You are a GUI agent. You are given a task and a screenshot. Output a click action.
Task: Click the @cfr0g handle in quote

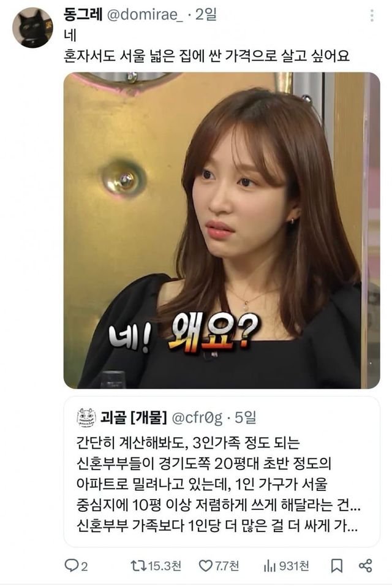pos(197,418)
